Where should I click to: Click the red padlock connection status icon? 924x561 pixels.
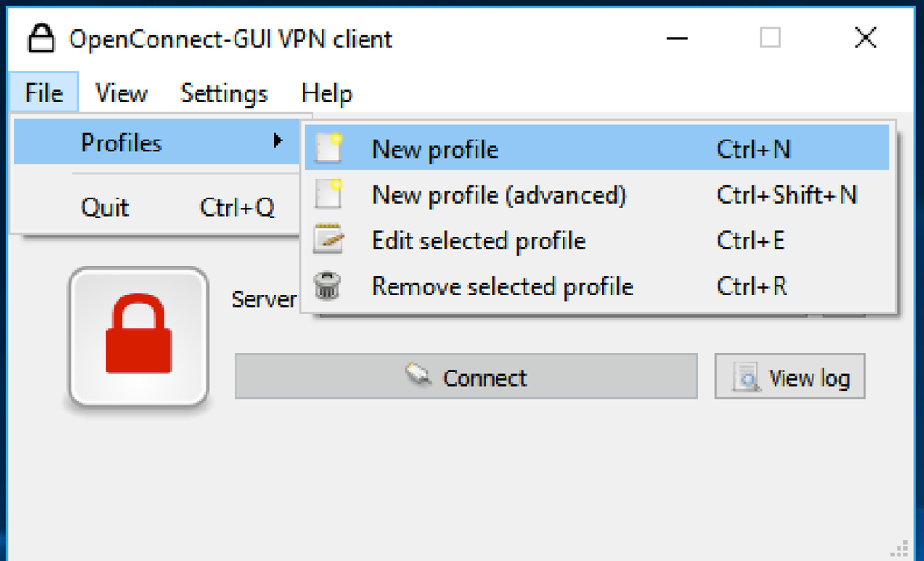click(x=139, y=335)
